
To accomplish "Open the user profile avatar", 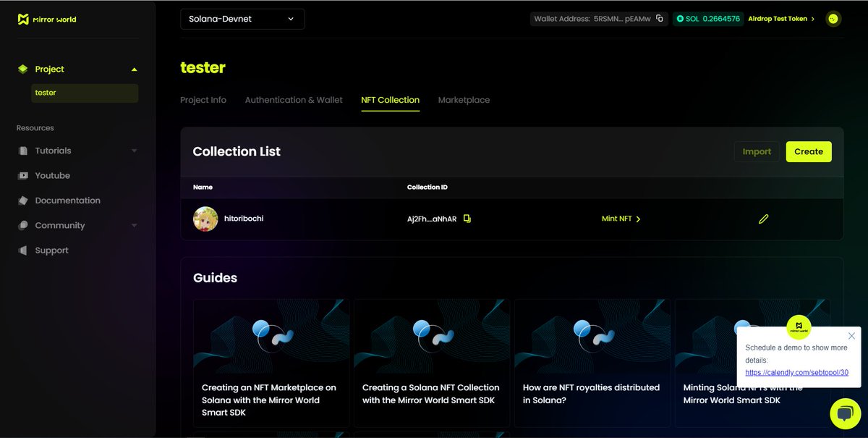I will 833,19.
